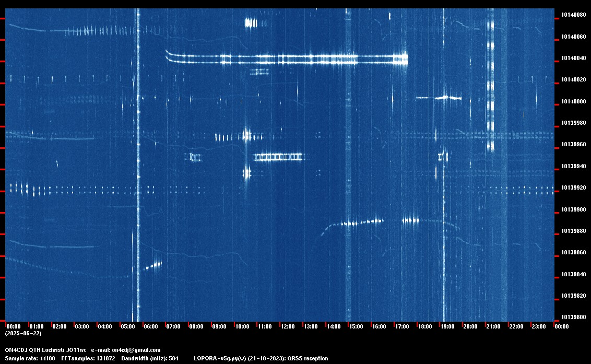Click the 03:00 time axis label
591x364 pixels.
pos(82,326)
